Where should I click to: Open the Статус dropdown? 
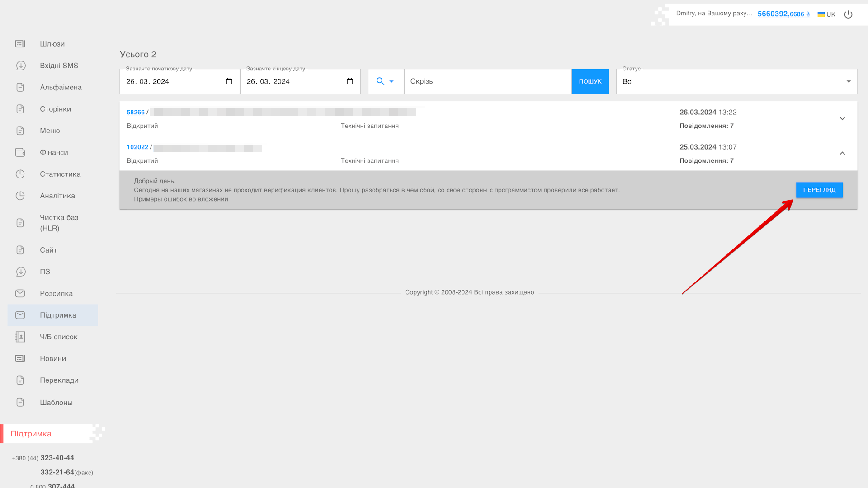[x=736, y=81]
